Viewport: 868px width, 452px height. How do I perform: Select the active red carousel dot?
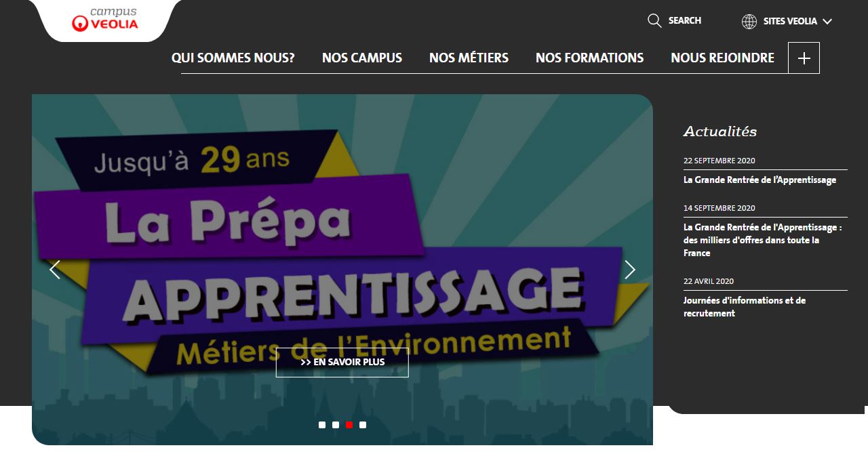click(349, 425)
